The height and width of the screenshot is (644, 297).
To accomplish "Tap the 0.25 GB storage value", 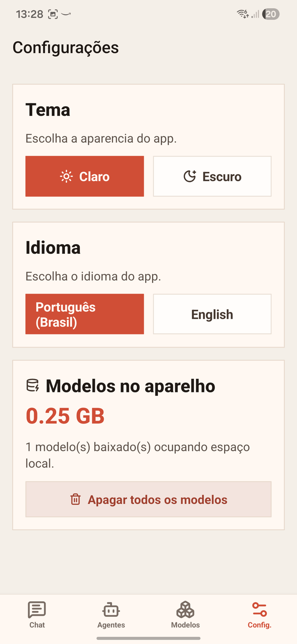I will (65, 416).
